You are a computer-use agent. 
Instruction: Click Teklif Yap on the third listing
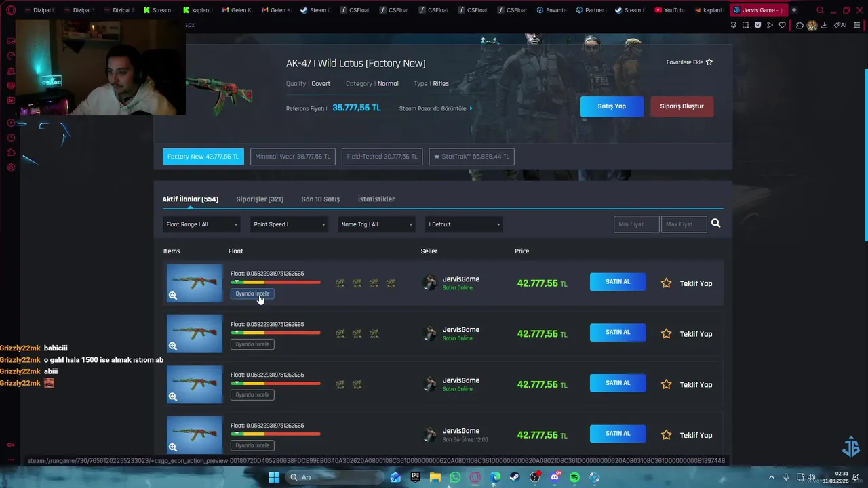696,384
